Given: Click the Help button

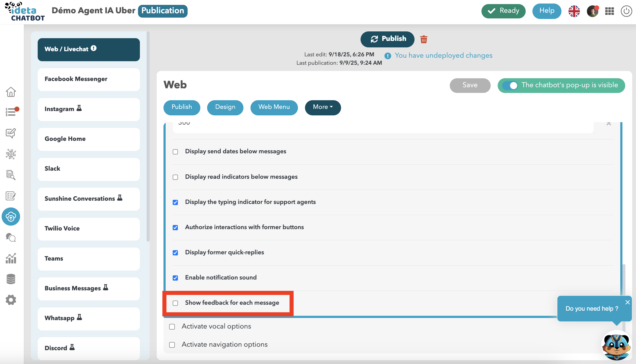Looking at the screenshot, I should 547,11.
